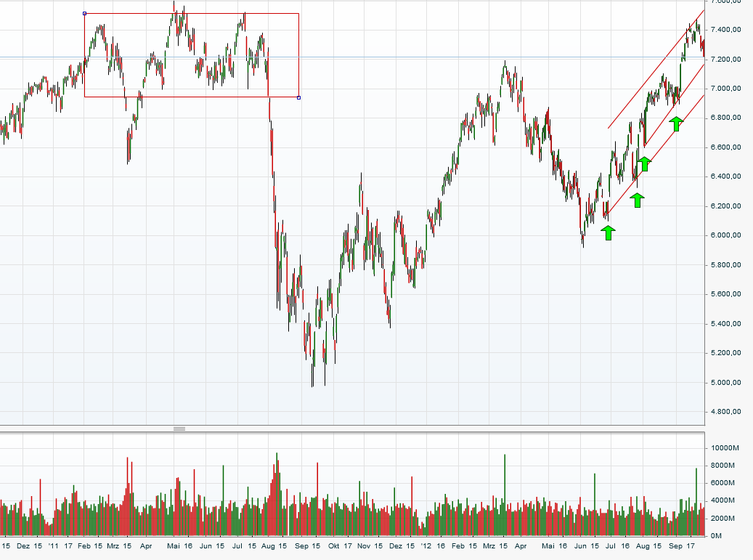This screenshot has width=753, height=560.
Task: Click the 8000M volume axis label
Action: point(723,466)
